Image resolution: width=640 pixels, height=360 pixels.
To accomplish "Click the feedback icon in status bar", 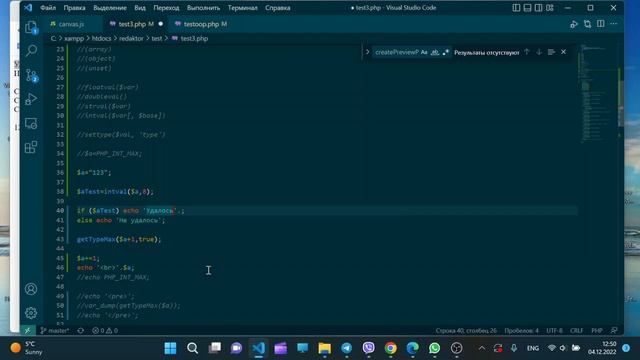I will click(614, 331).
